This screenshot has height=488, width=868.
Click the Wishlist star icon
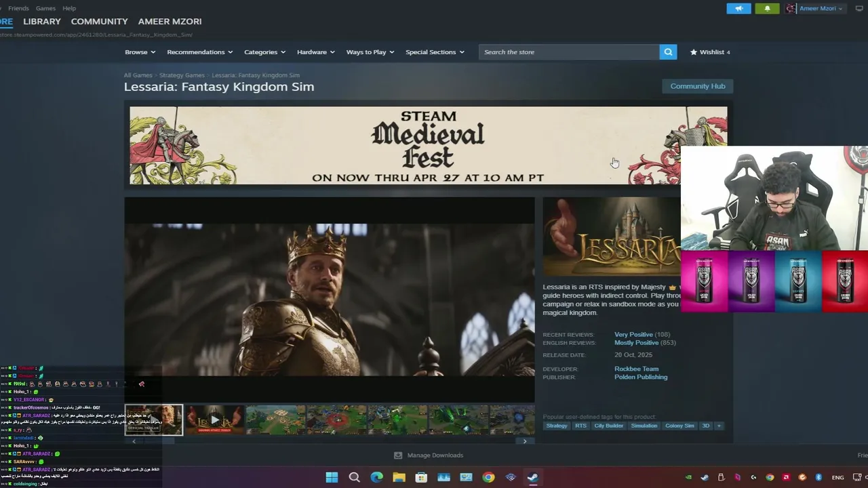coord(694,52)
